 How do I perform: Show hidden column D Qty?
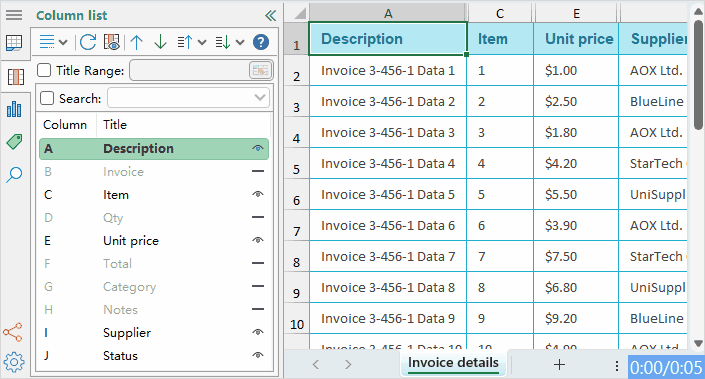point(258,217)
